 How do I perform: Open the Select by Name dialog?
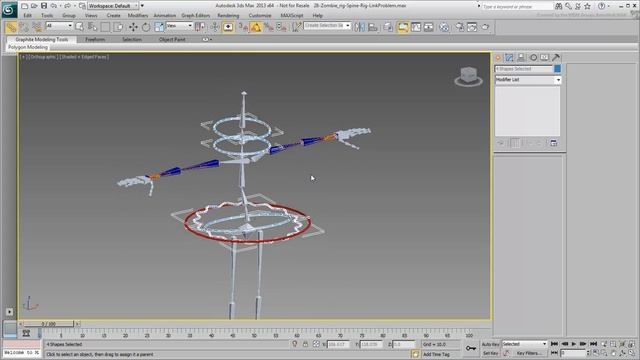(92, 27)
